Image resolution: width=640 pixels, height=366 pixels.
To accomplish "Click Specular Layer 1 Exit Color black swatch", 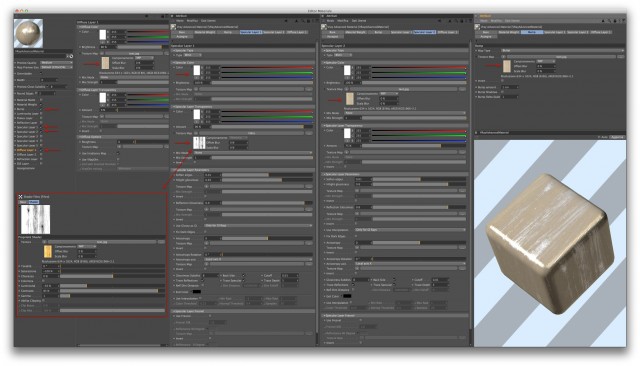I will [197, 292].
